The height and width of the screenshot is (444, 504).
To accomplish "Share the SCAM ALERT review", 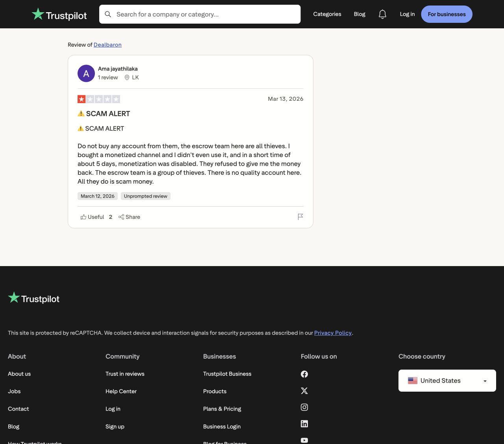I will point(129,217).
